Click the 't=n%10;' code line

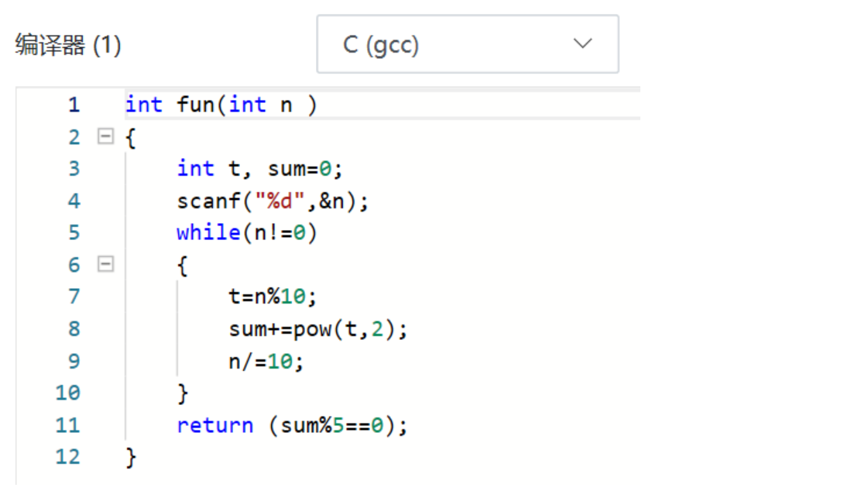(273, 297)
